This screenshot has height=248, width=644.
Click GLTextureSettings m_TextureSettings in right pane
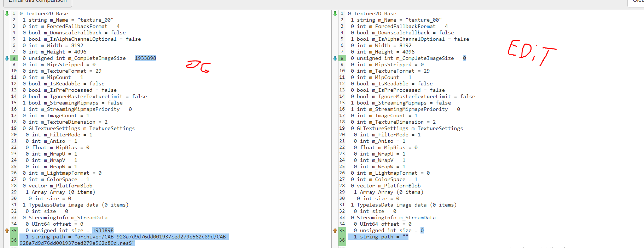[407, 128]
